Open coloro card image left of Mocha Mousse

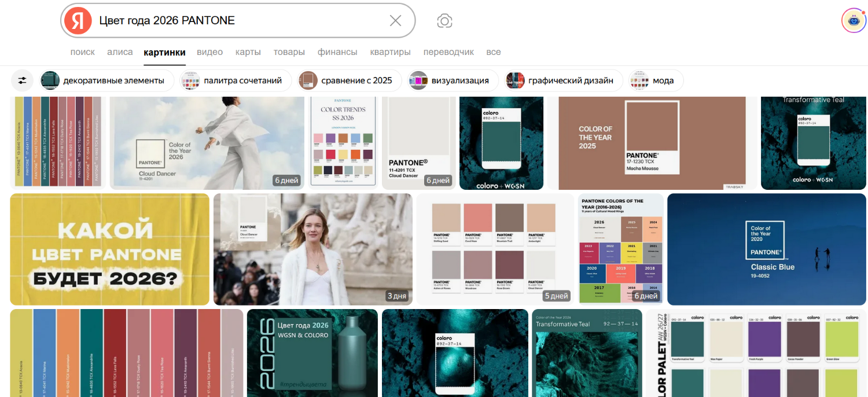pos(501,143)
